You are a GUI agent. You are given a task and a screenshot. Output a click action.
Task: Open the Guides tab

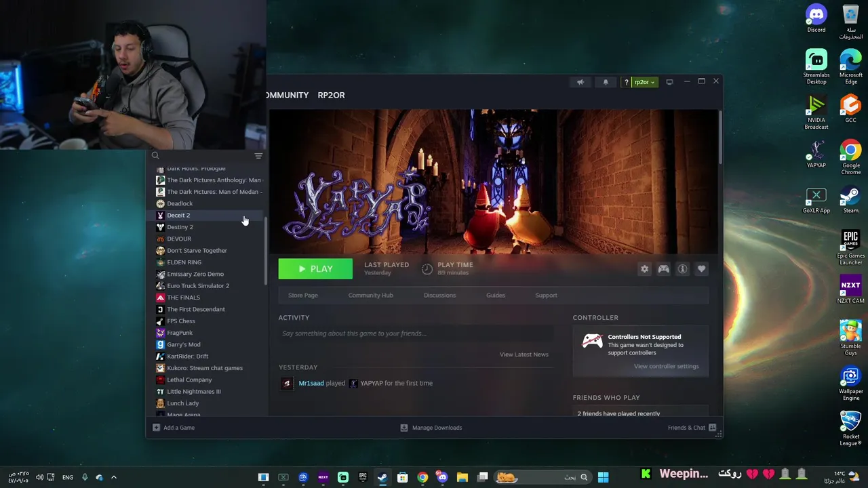[495, 296]
